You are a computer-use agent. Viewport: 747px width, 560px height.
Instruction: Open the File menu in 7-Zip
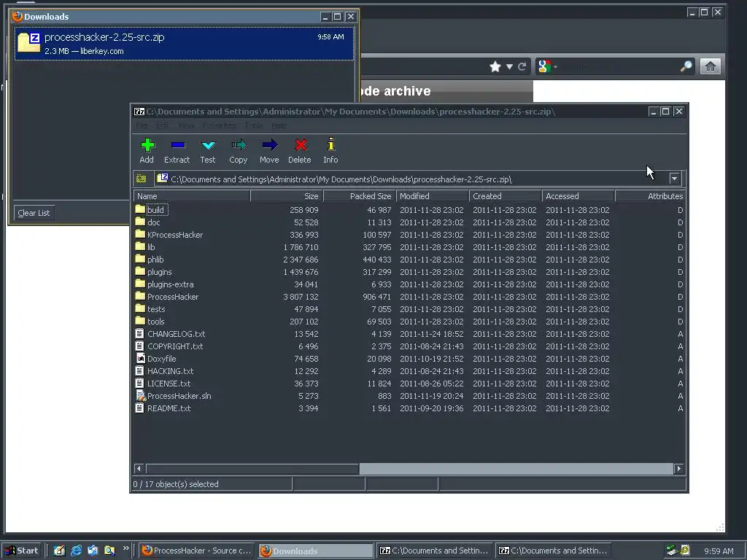tap(142, 125)
